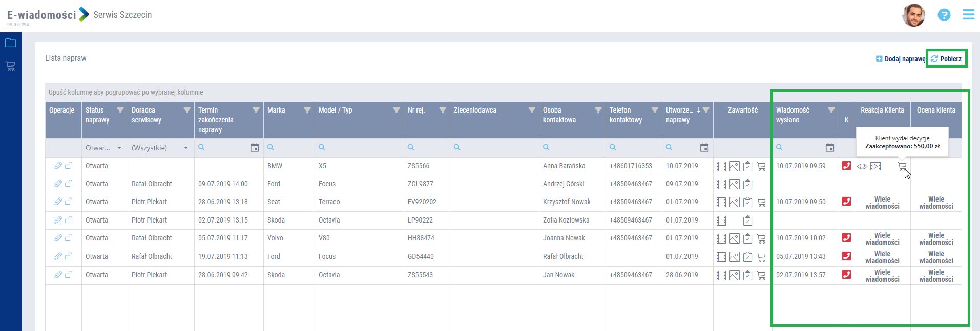Click the clipboard checklist icon for Skoda LP90222
This screenshot has height=331, width=980.
coord(747,220)
